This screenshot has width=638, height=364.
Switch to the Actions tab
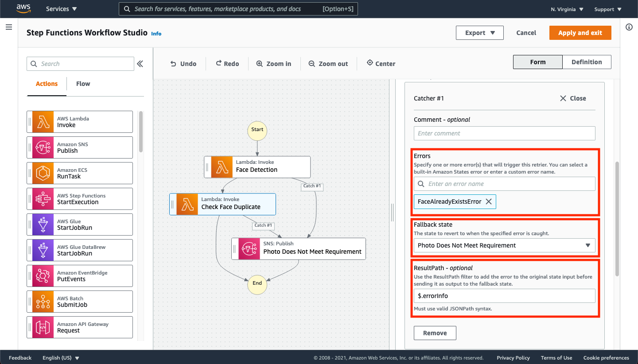47,84
